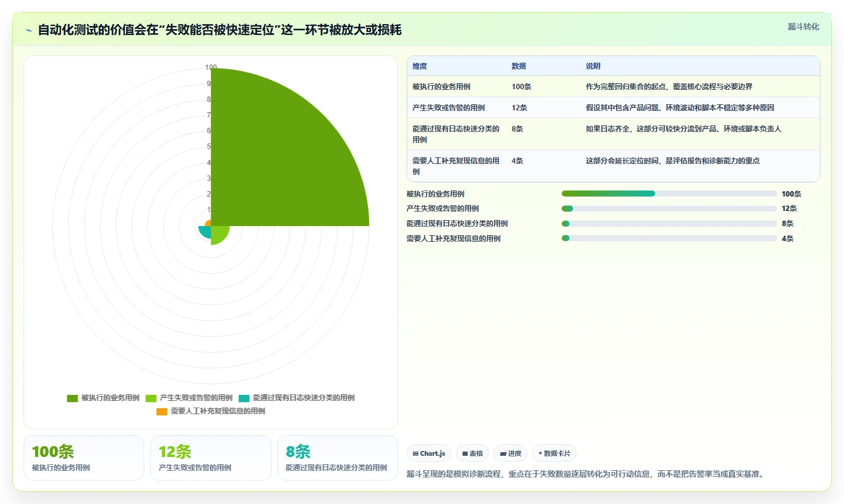Screen dimensions: 844x504
Task: Click the 100条 value in the table
Action: coord(521,87)
